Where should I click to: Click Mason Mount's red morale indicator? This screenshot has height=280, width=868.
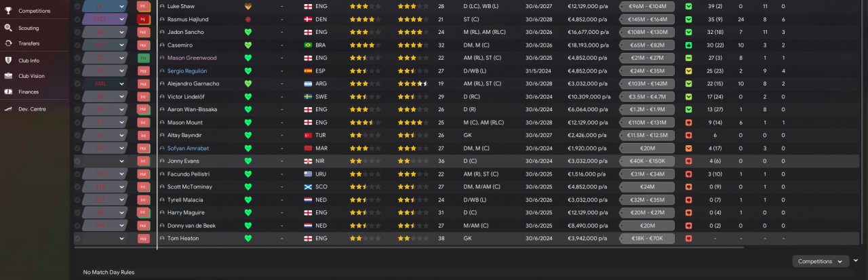(688, 123)
